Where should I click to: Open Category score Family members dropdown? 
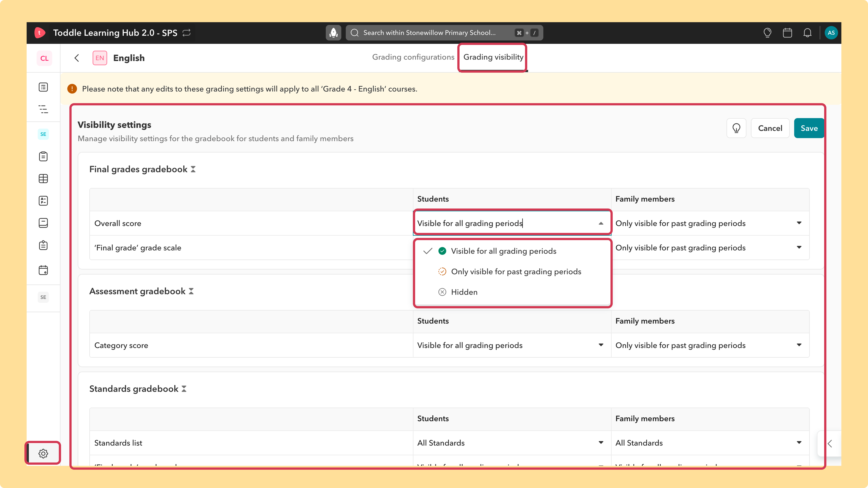coord(710,345)
